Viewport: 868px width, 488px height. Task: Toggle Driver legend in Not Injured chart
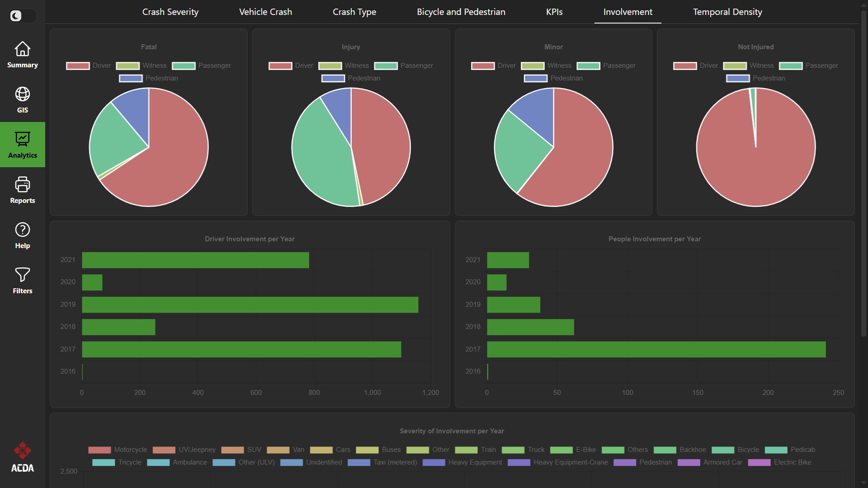point(696,66)
